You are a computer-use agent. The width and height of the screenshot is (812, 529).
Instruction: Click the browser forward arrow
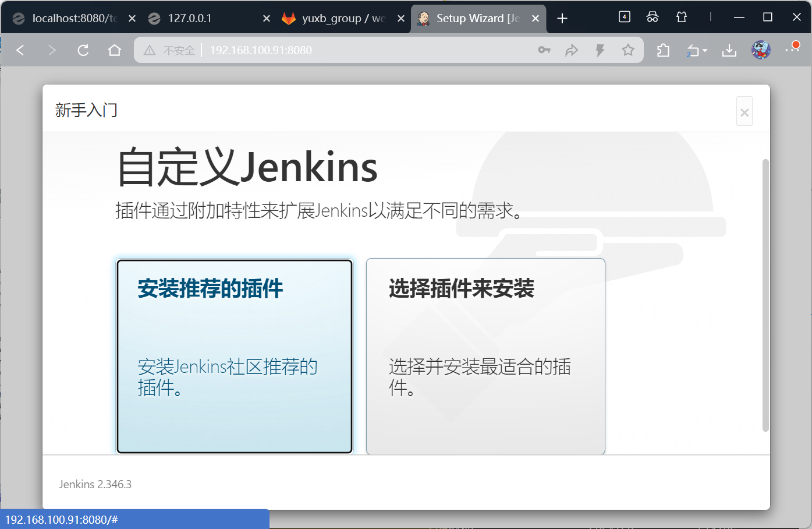(x=52, y=50)
